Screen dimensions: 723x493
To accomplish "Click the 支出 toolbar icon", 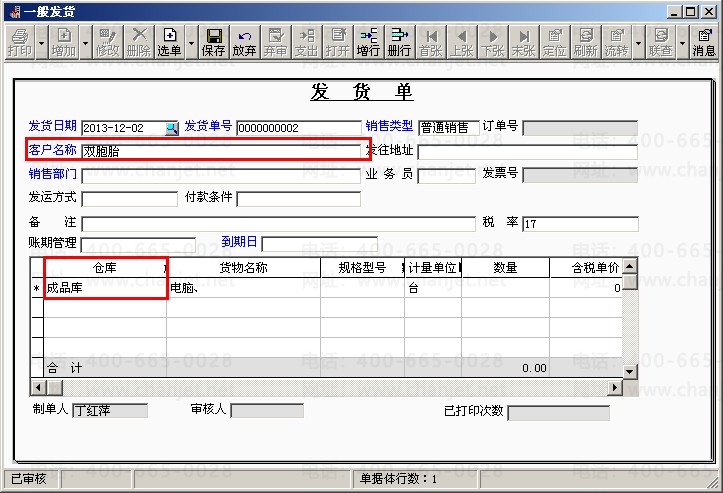I will point(307,42).
